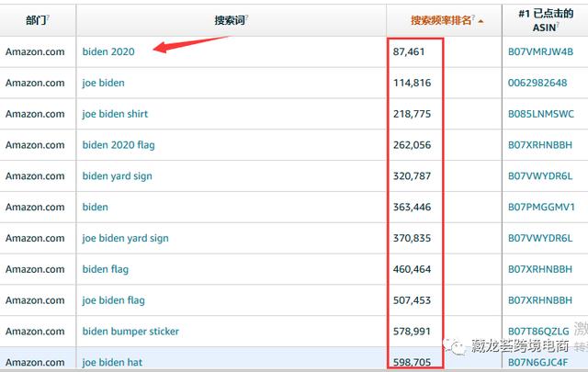This screenshot has height=372, width=588.
Task: Select rank value 578,991
Action: coord(412,332)
